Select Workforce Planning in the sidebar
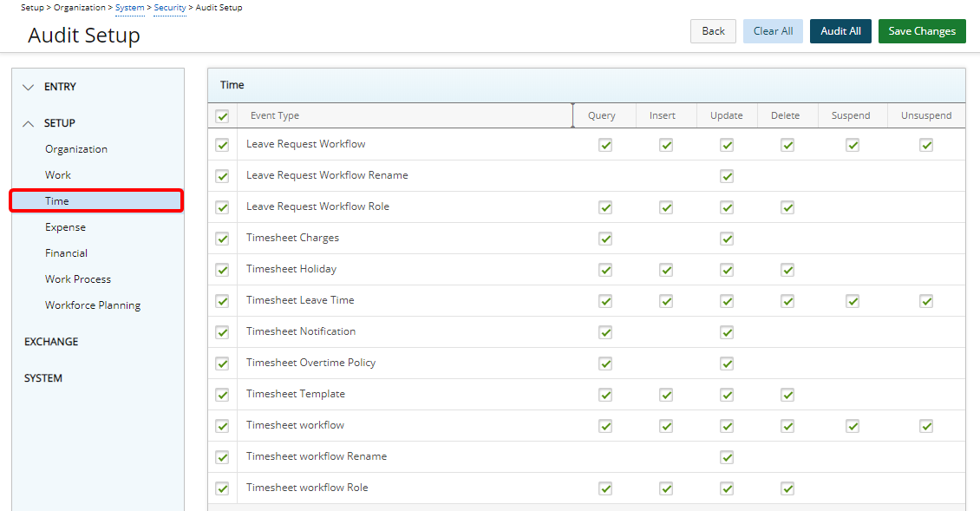This screenshot has width=980, height=511. (x=93, y=305)
